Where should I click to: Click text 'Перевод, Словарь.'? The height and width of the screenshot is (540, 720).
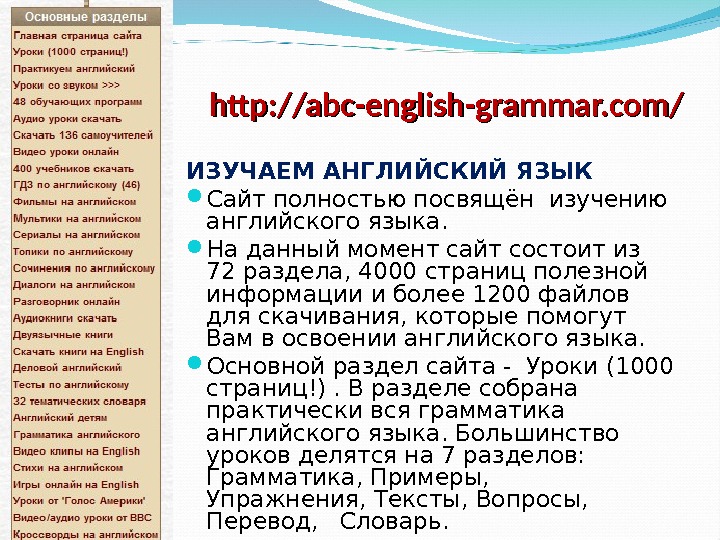(x=327, y=522)
